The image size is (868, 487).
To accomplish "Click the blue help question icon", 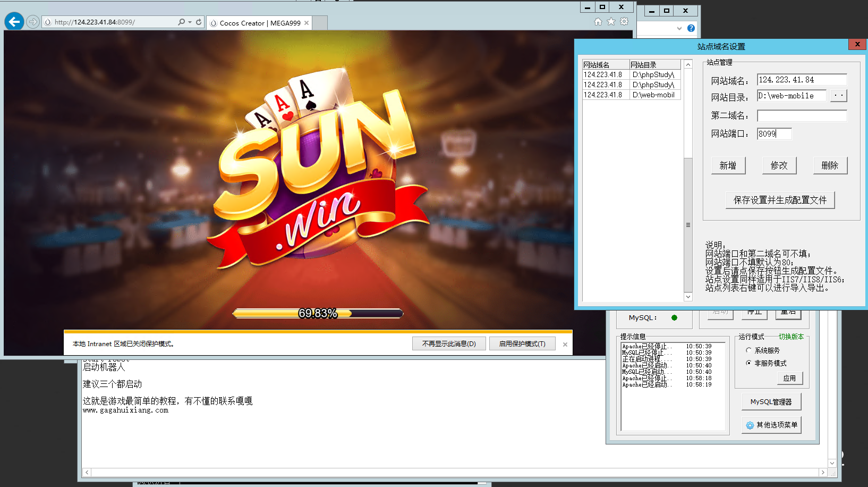I will coord(691,28).
